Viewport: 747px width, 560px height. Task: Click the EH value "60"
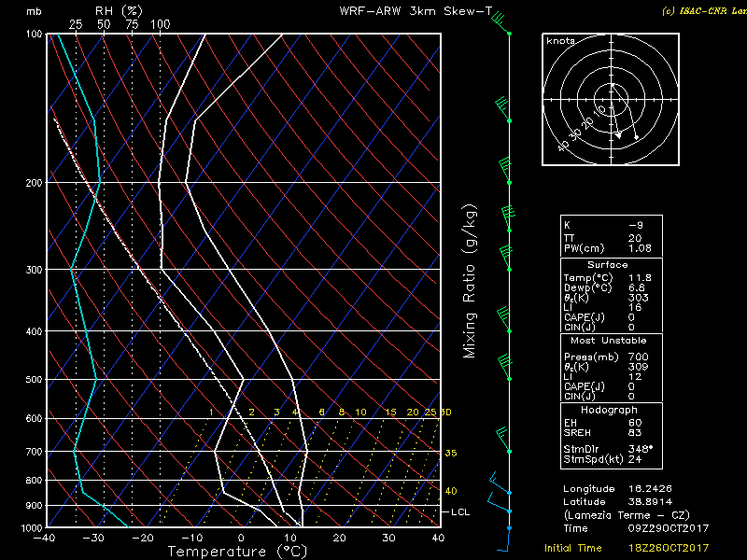[635, 423]
